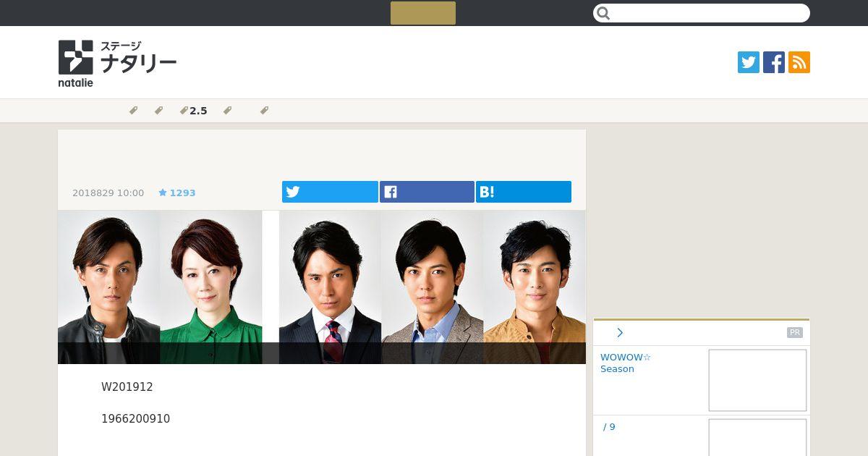Open the orange RSS feed icon
The height and width of the screenshot is (456, 868).
point(799,62)
